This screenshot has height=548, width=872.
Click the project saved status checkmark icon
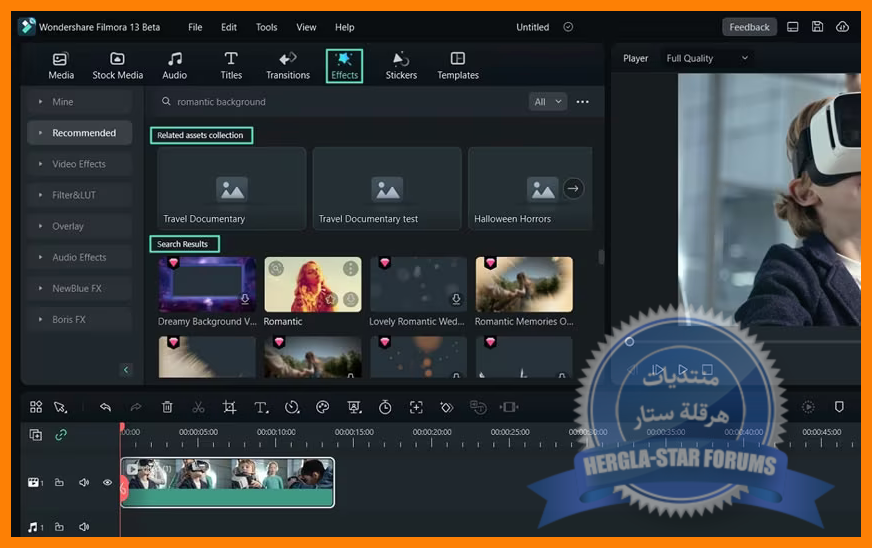click(568, 27)
